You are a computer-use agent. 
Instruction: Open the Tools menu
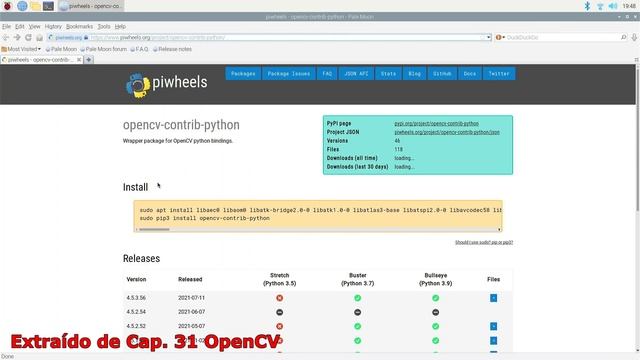104,27
